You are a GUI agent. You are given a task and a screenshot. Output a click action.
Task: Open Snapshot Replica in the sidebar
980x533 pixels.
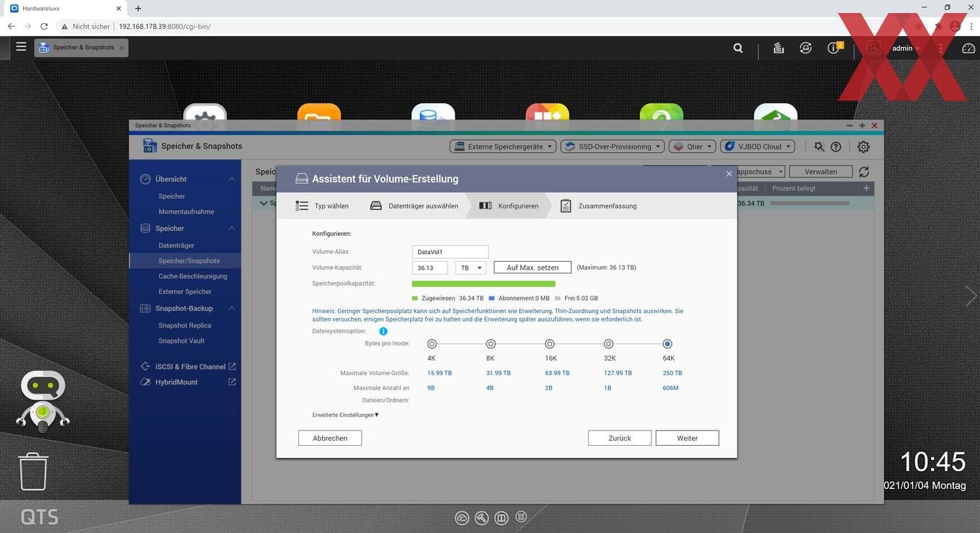pos(184,325)
